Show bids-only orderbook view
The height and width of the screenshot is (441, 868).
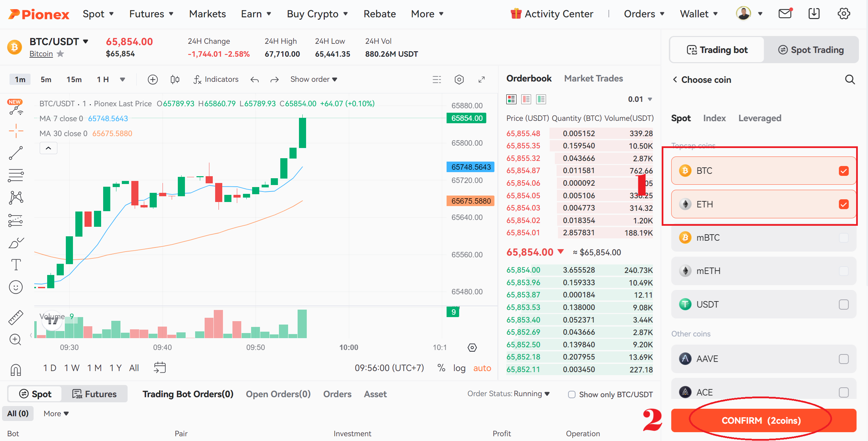(x=541, y=99)
